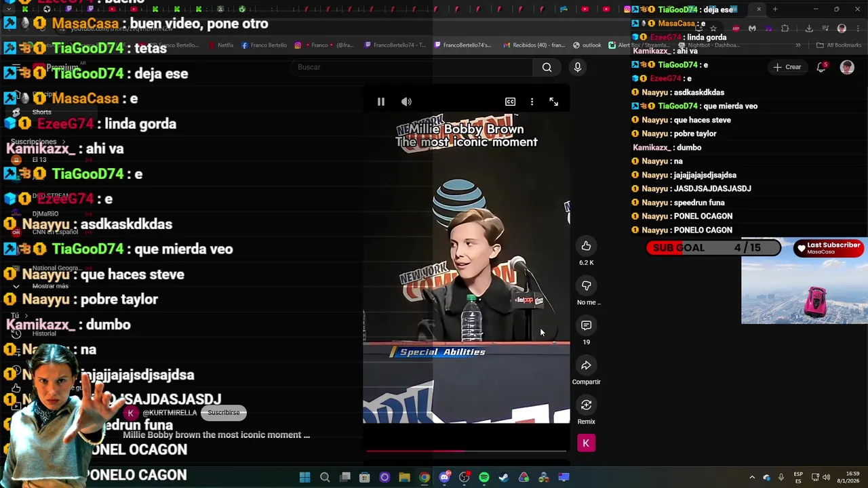868x488 pixels.
Task: Open the Facebook Franco Bertello bookmark
Action: pos(264,45)
